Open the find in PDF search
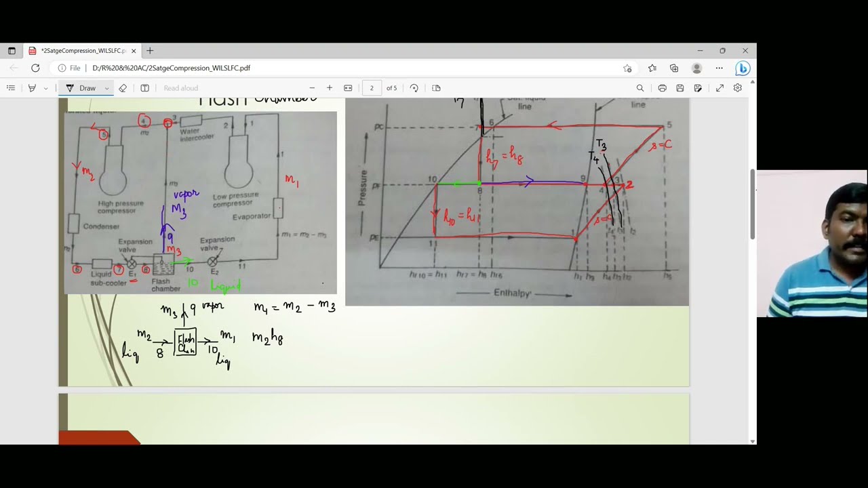 tap(640, 88)
